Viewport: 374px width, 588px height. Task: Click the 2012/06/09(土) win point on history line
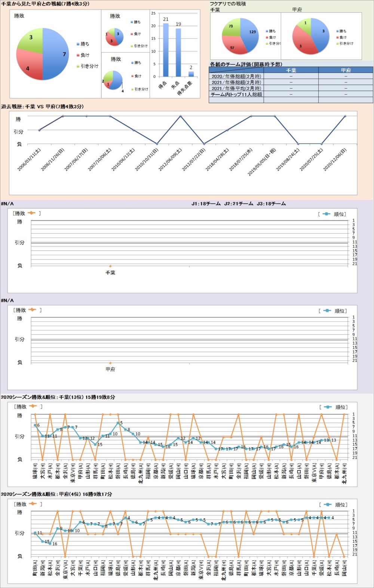click(181, 116)
